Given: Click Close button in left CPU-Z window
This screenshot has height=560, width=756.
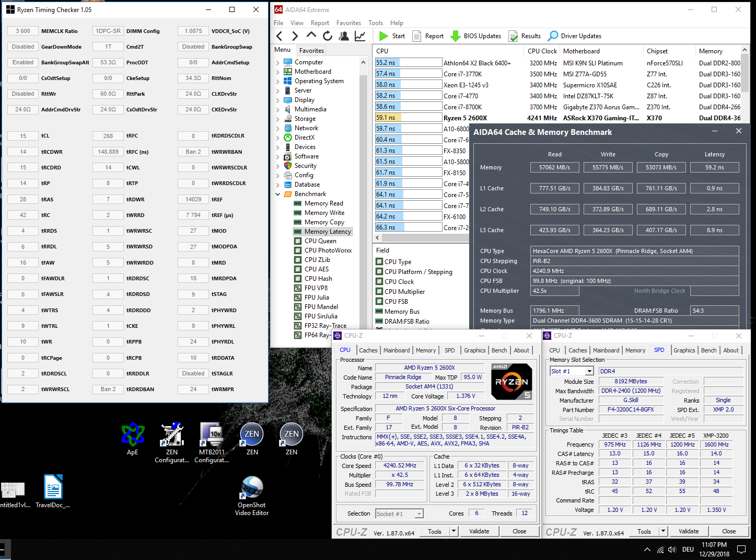Looking at the screenshot, I should [519, 531].
